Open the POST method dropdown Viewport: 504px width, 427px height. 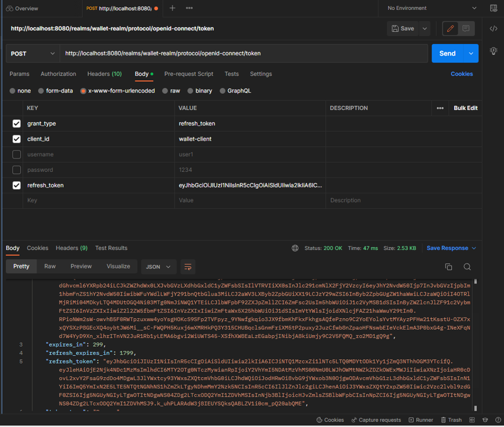coord(32,53)
